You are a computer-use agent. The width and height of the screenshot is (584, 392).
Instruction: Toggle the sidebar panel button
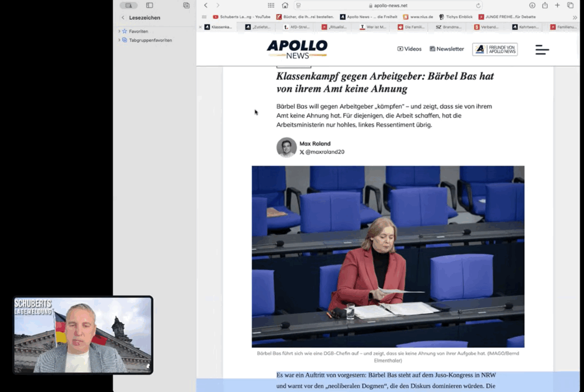tap(149, 5)
